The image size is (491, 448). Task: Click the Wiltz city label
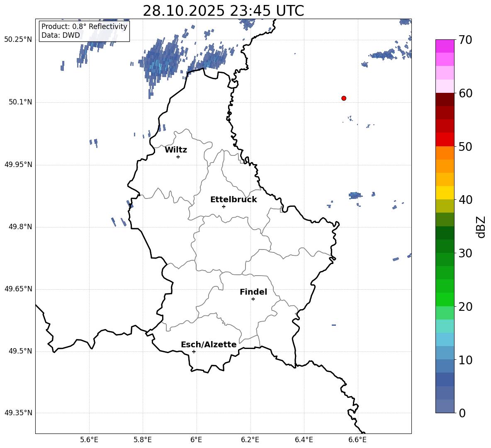coord(176,150)
